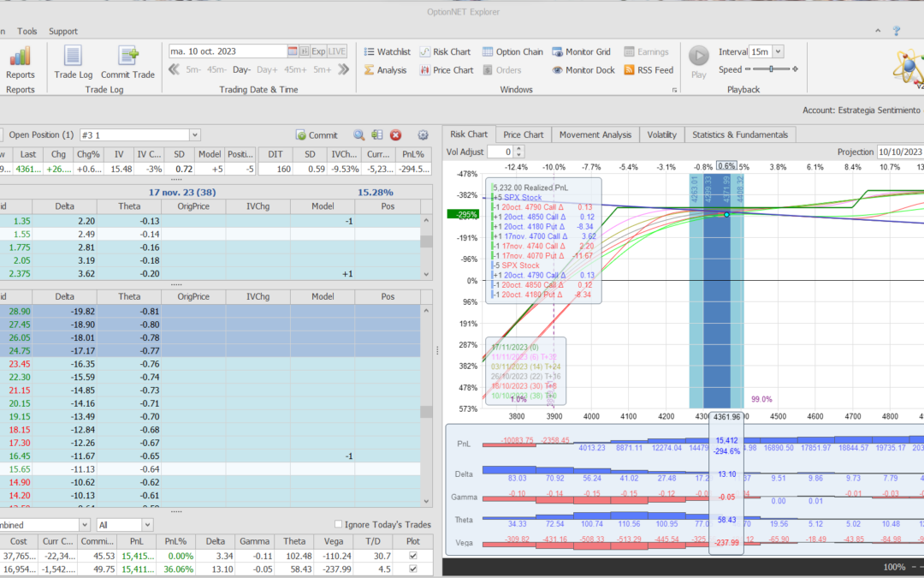924x578 pixels.
Task: Open the Watchlist window
Action: coord(387,52)
